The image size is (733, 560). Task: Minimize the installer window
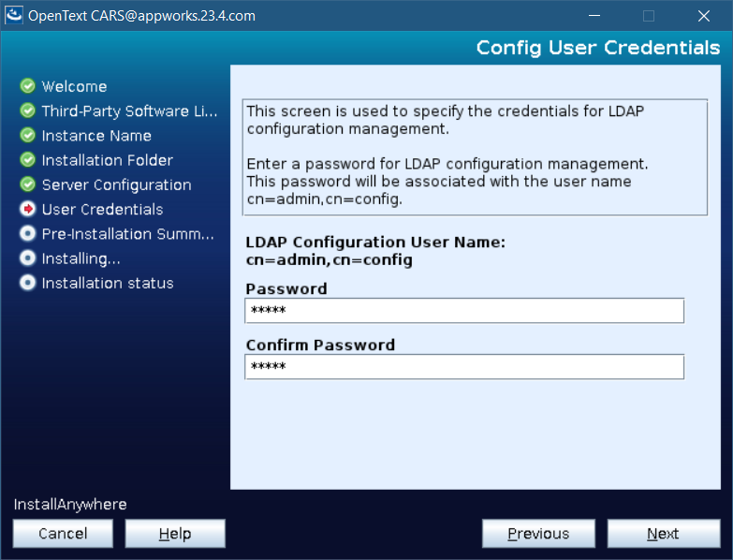click(x=594, y=15)
